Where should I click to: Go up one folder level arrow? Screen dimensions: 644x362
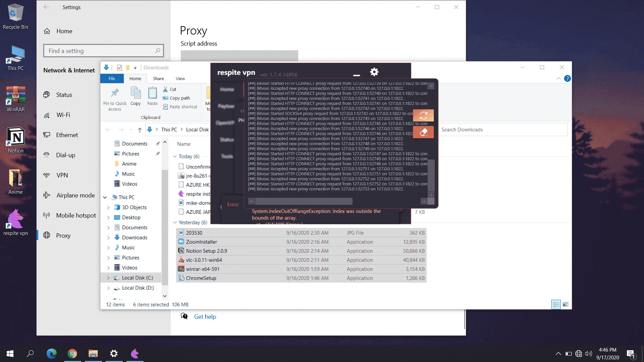140,130
